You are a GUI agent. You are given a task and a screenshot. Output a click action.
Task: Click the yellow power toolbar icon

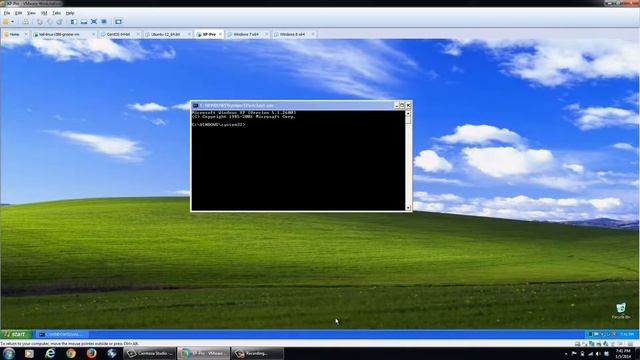pyautogui.click(x=6, y=22)
